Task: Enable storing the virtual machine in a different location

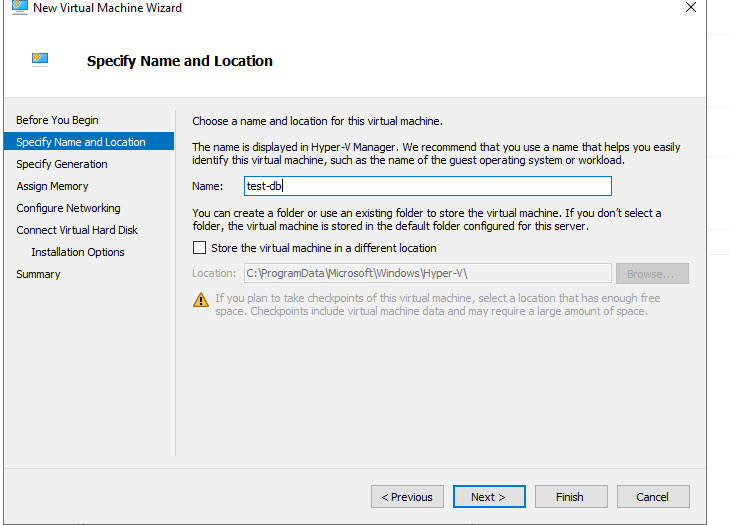Action: pyautogui.click(x=200, y=248)
